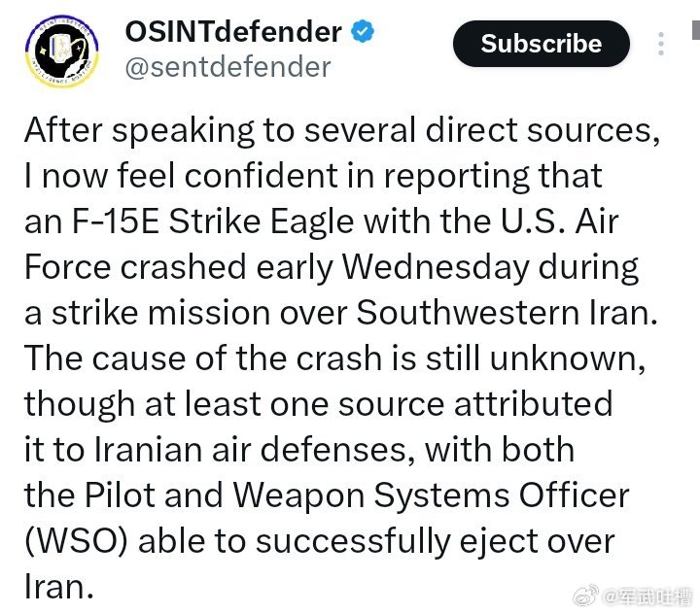Click the gray bar at top-right edge
The image size is (700, 614).
(x=696, y=30)
